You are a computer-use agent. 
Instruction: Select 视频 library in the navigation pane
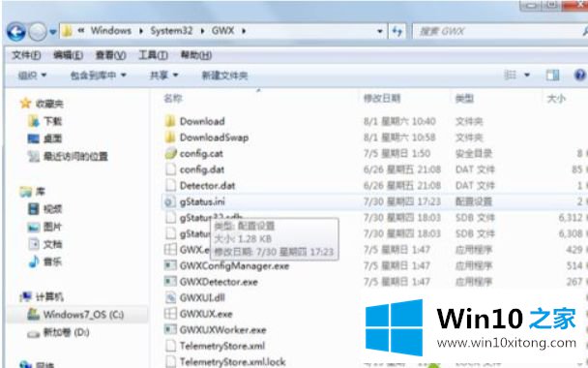53,209
